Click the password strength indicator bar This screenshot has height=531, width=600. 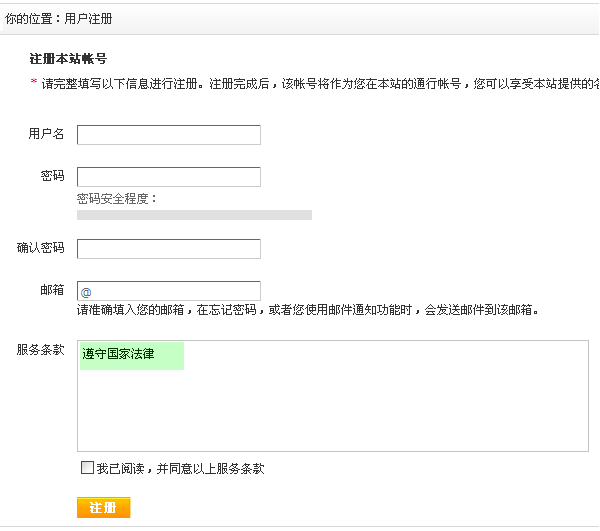(194, 215)
